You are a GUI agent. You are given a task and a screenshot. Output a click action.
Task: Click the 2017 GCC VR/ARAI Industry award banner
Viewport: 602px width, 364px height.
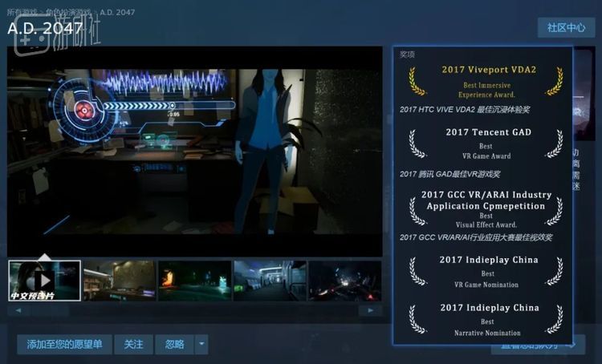point(486,209)
